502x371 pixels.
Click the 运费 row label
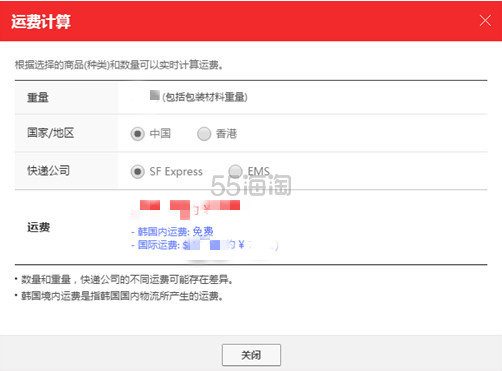[38, 227]
